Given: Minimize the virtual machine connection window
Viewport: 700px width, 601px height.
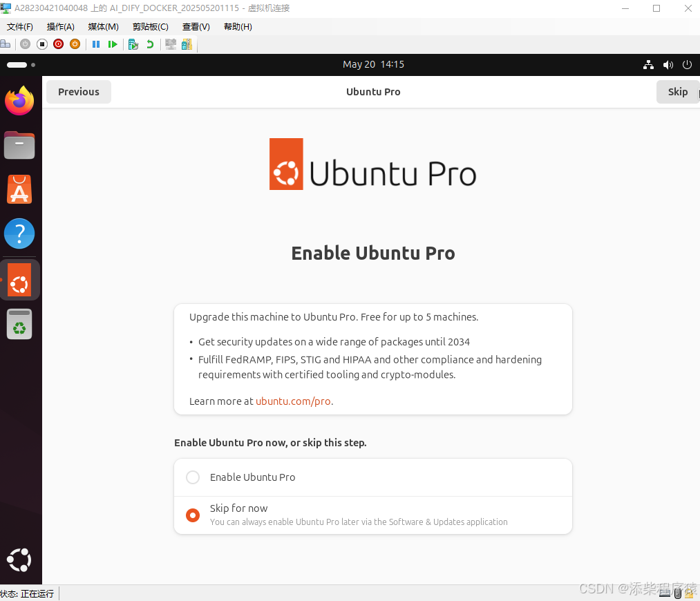Looking at the screenshot, I should coord(625,8).
